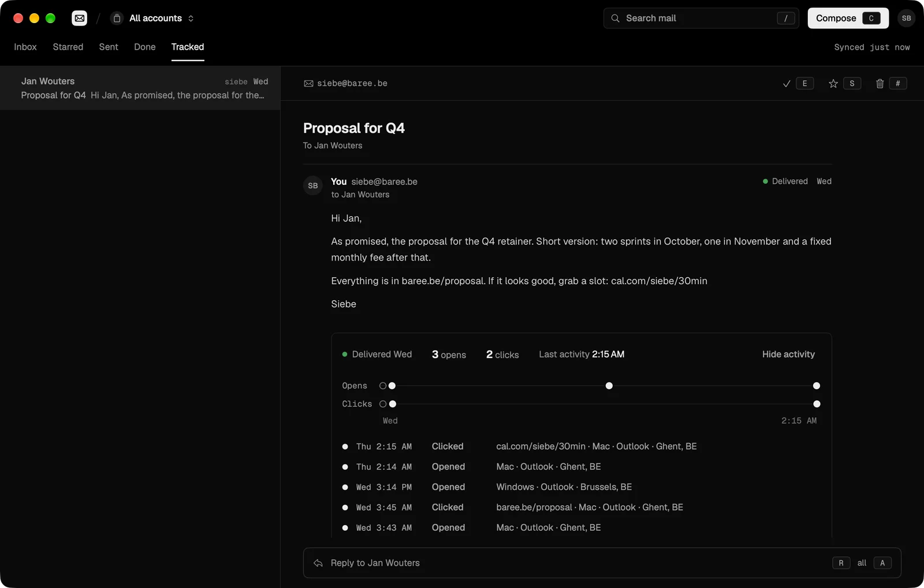The image size is (924, 588).
Task: Mark email done with checkmark icon
Action: [x=787, y=84]
